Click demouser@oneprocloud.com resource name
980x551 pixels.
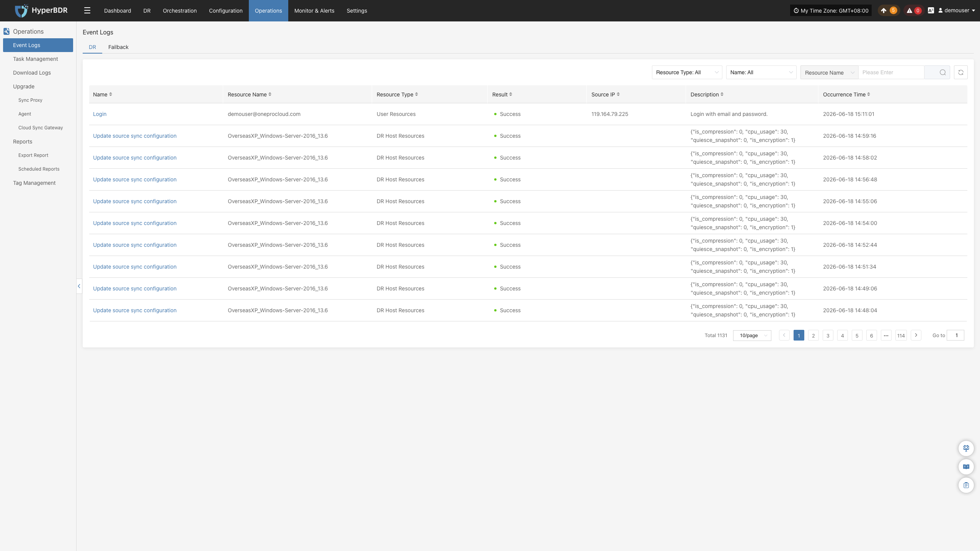pos(264,114)
